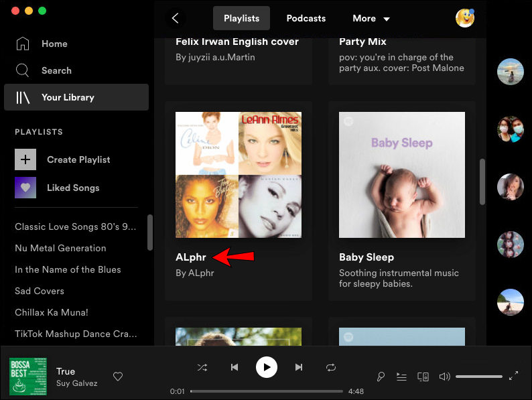Click the sidebar playlists scrollbar

tap(150, 232)
